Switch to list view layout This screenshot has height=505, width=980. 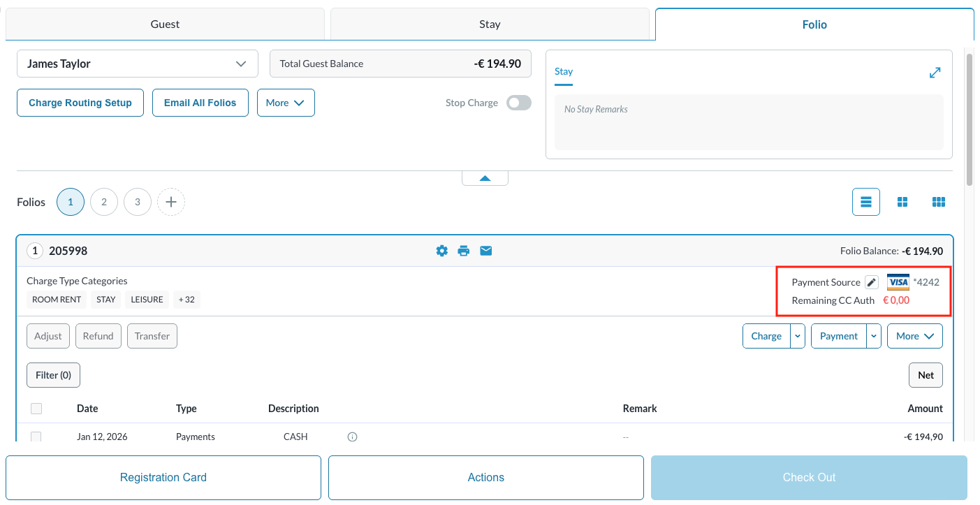866,202
